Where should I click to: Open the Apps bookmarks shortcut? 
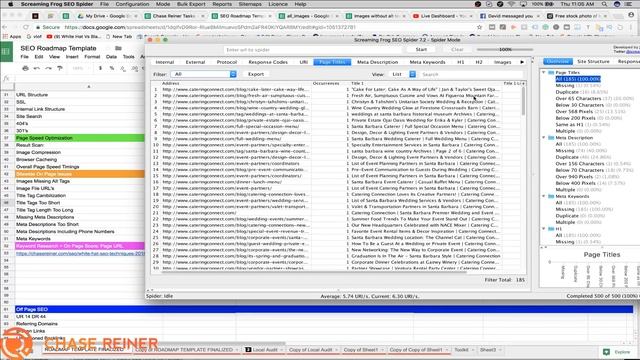(12, 36)
